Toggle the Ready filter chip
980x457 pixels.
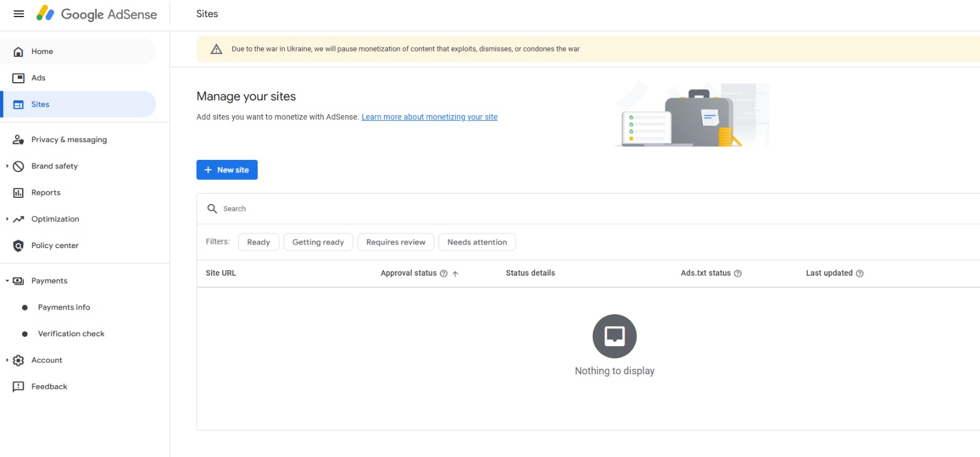pos(258,242)
